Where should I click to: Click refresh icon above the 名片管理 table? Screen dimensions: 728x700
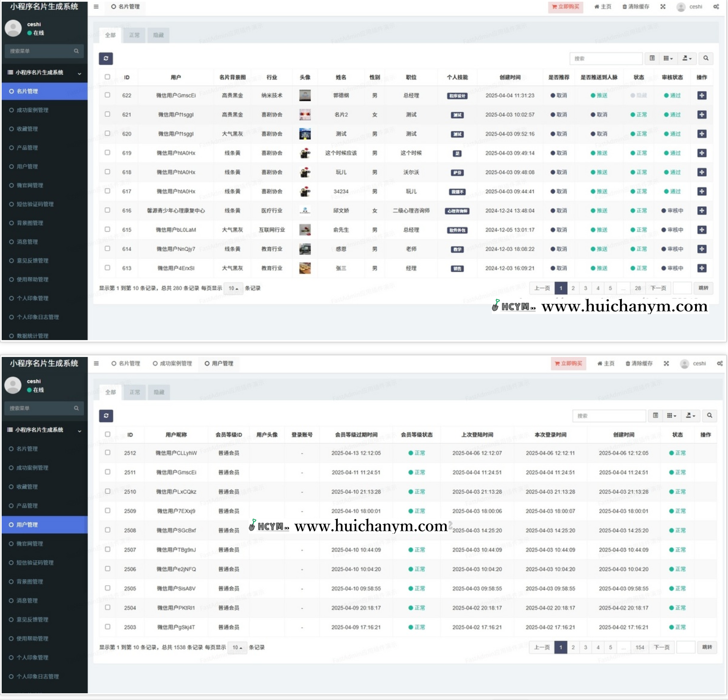(106, 59)
